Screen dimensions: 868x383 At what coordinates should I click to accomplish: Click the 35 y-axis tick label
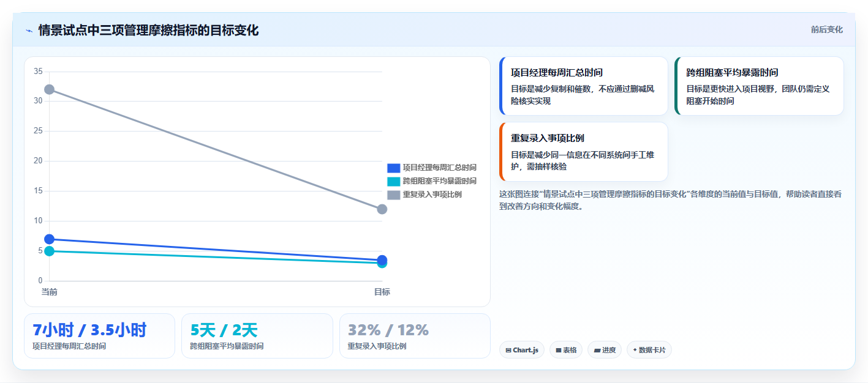click(x=38, y=72)
